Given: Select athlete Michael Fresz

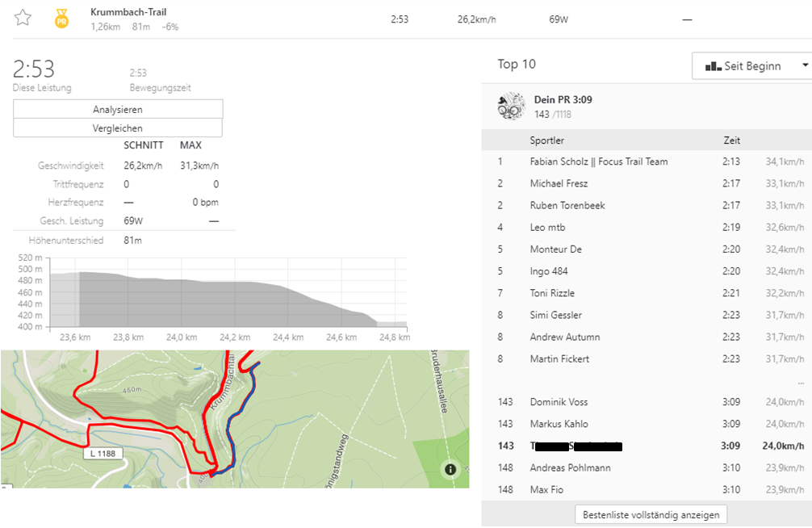Looking at the screenshot, I should (x=559, y=183).
